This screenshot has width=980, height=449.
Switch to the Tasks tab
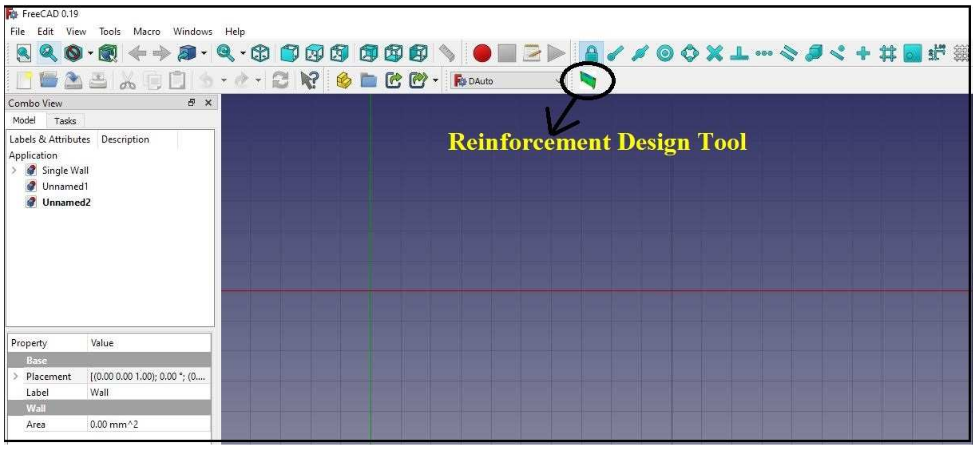pyautogui.click(x=65, y=121)
